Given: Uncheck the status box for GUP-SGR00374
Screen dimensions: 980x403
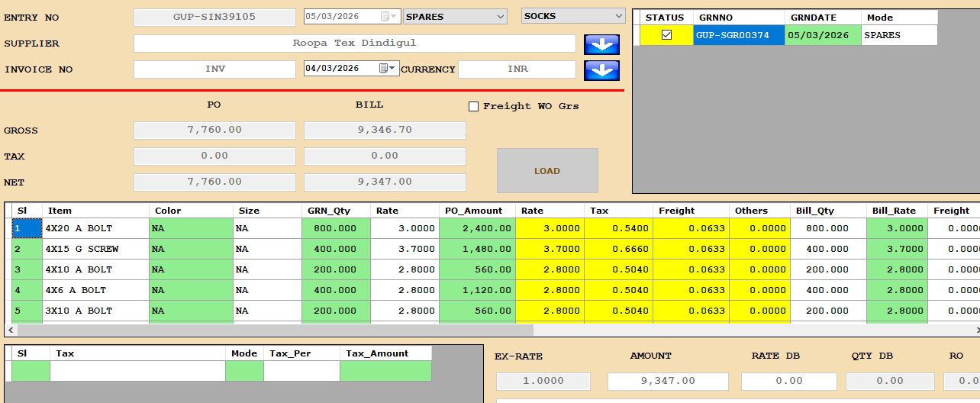Looking at the screenshot, I should click(x=666, y=35).
